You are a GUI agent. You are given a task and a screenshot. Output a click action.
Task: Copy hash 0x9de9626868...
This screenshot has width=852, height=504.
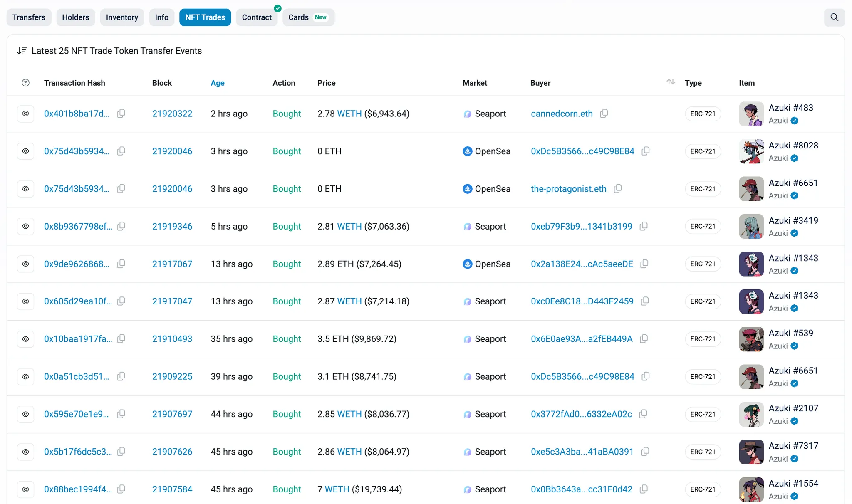[x=121, y=264]
